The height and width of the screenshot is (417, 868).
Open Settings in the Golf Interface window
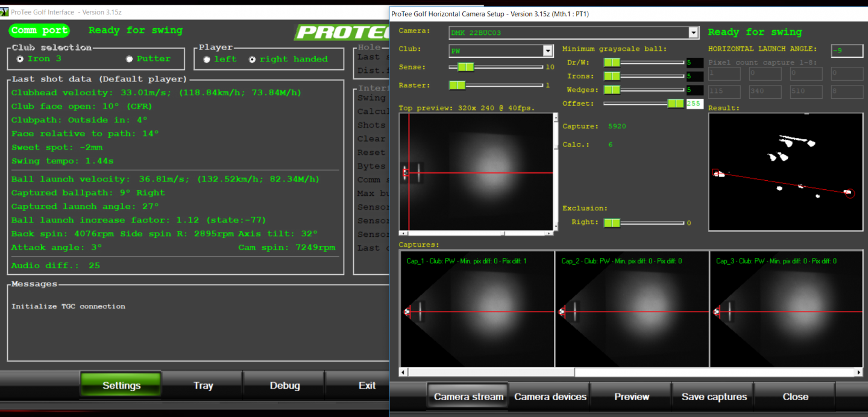tap(121, 386)
